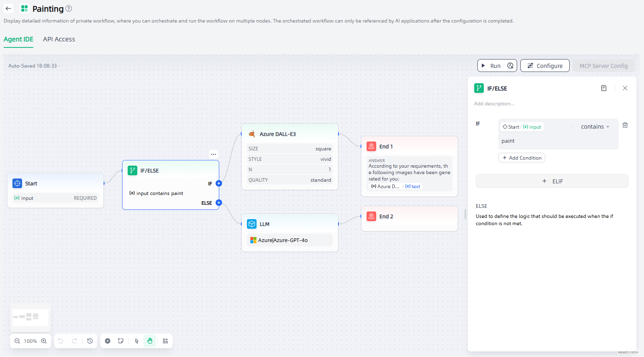Click the Configure button
This screenshot has height=357, width=644.
click(x=545, y=66)
